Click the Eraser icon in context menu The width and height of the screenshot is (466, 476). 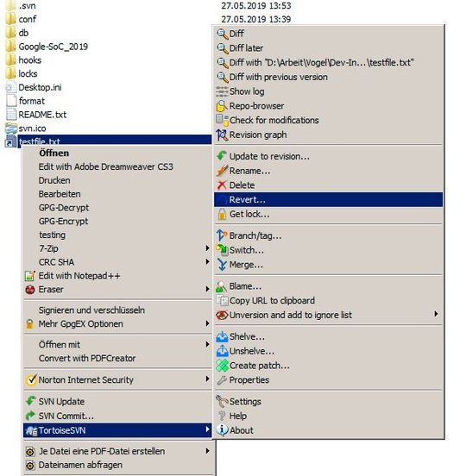click(29, 290)
